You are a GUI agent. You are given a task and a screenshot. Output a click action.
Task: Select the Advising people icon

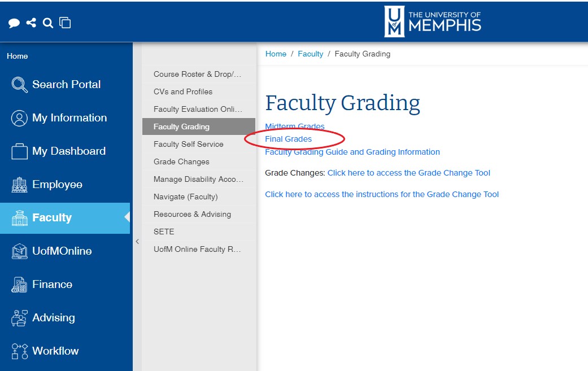pos(19,317)
